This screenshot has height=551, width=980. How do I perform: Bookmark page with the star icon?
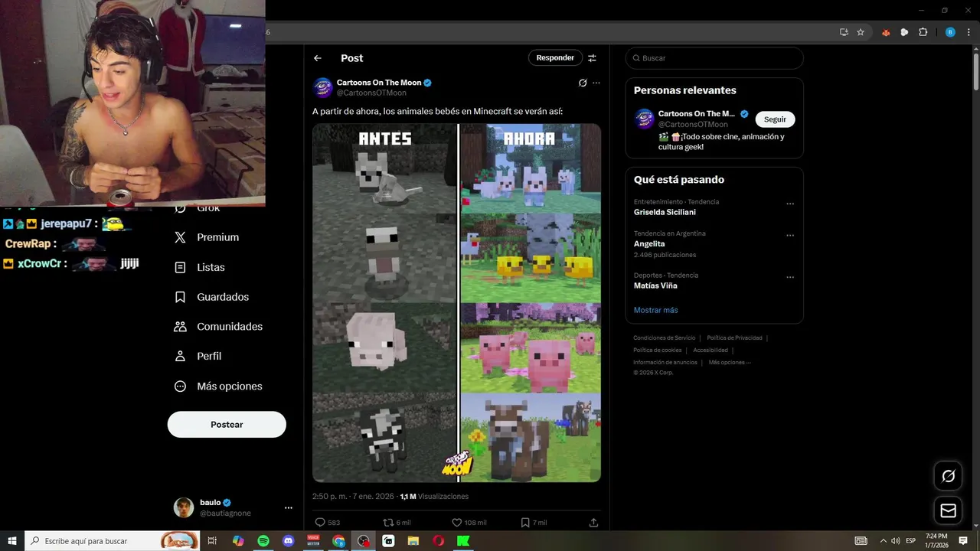[861, 32]
